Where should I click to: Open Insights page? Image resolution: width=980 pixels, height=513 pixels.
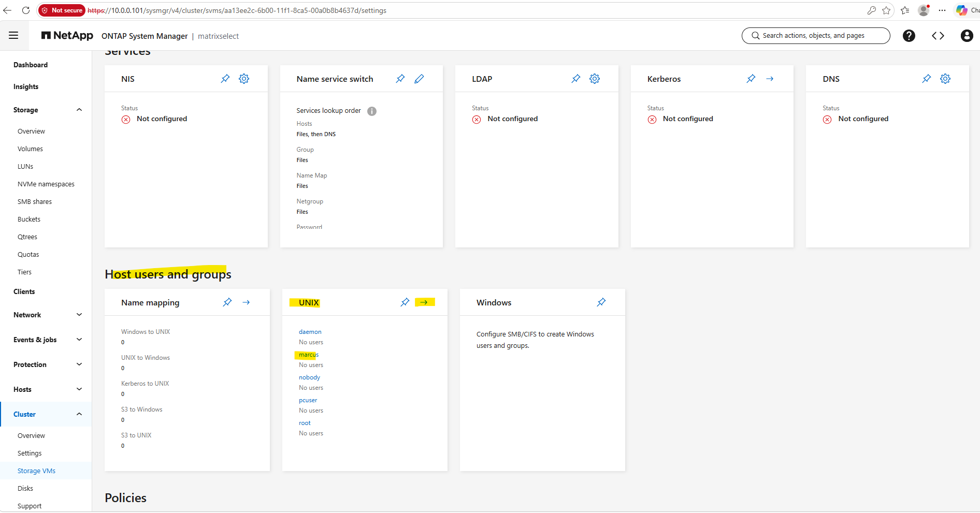[26, 86]
